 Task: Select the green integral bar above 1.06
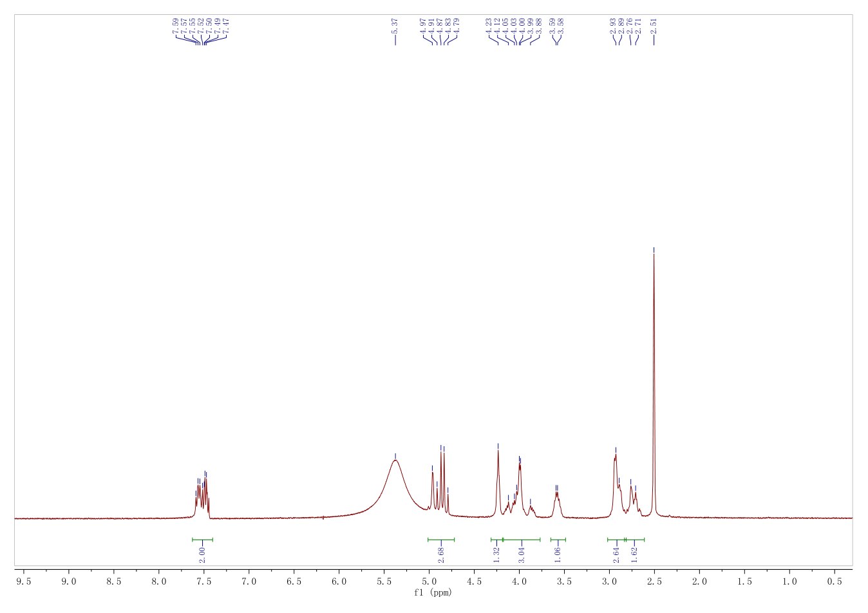click(558, 540)
